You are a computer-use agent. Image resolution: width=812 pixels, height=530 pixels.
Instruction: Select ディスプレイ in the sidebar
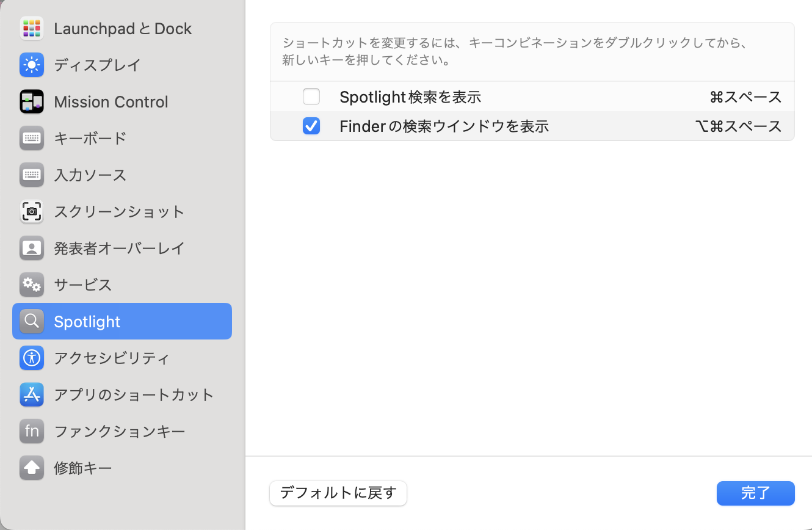pos(122,65)
